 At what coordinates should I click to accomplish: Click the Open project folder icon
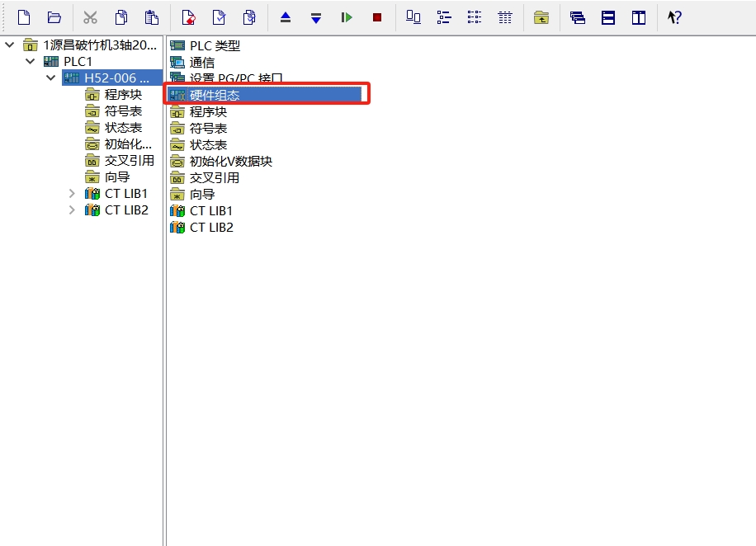click(x=54, y=17)
